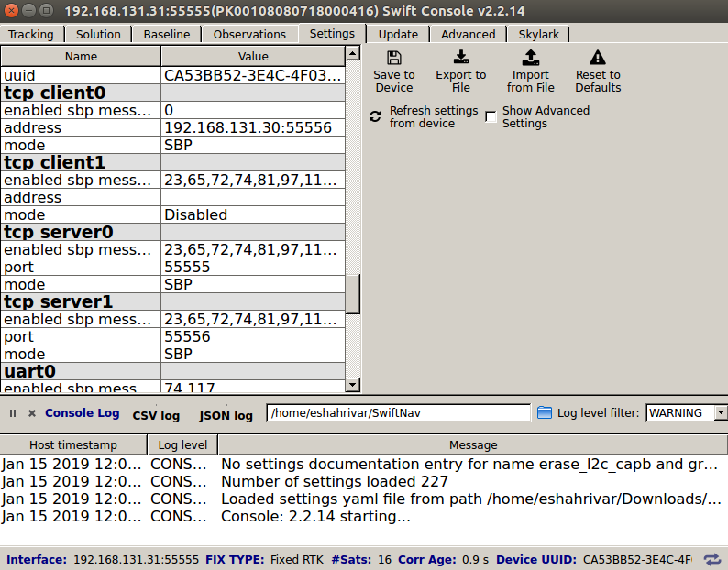Toggle JSON log recording
This screenshot has width=728, height=570.
coord(226,415)
